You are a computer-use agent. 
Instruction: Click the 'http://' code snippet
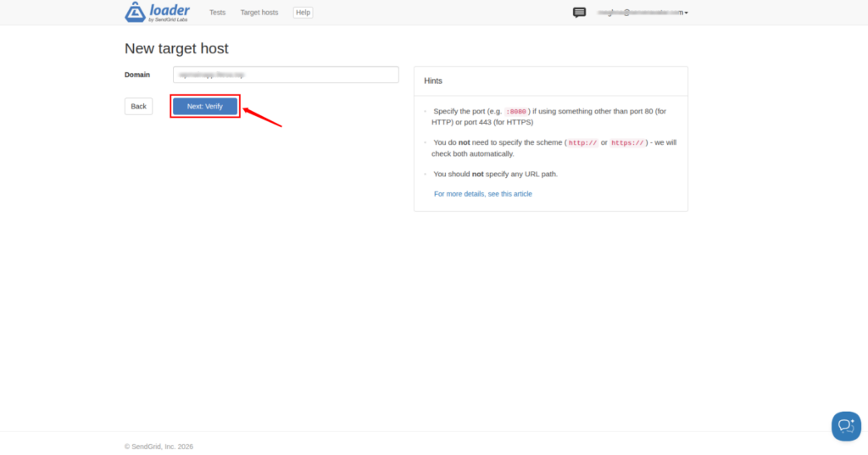pyautogui.click(x=582, y=143)
